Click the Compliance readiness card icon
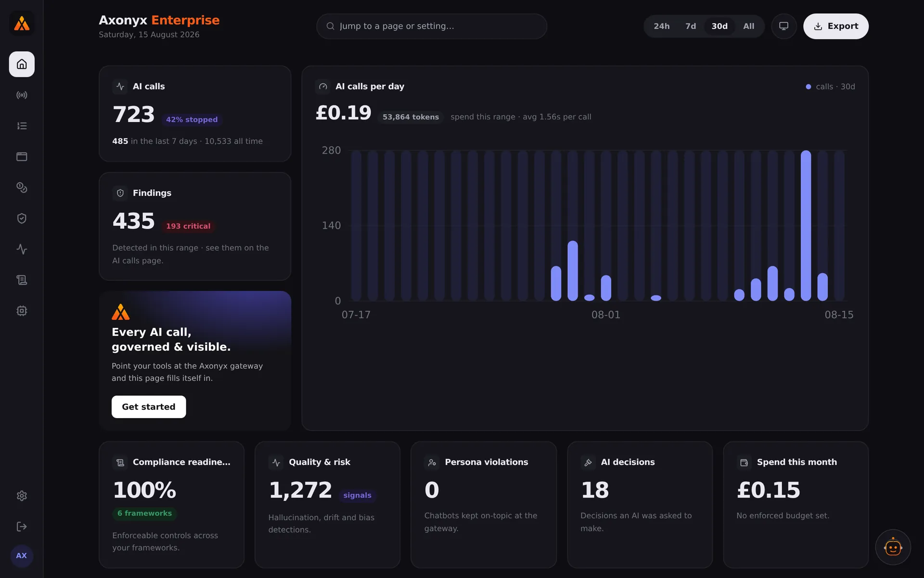 tap(120, 462)
